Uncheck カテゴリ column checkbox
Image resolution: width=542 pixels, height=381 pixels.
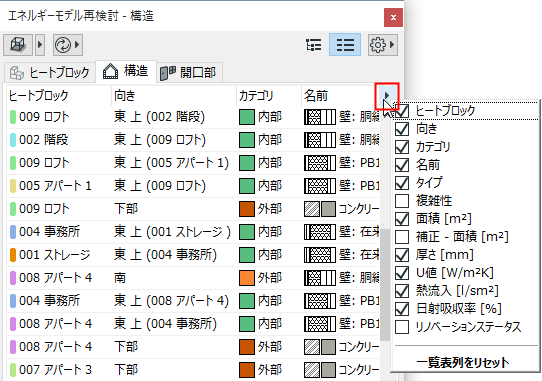(402, 147)
